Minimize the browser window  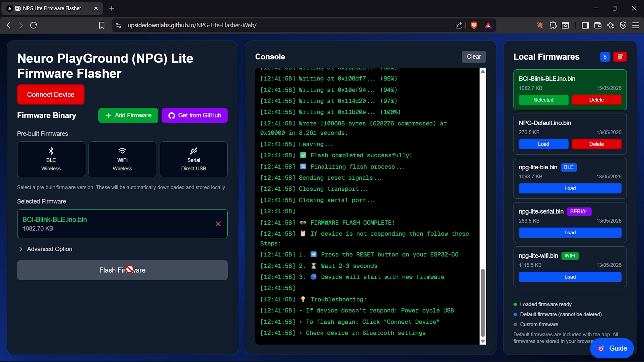tap(596, 8)
